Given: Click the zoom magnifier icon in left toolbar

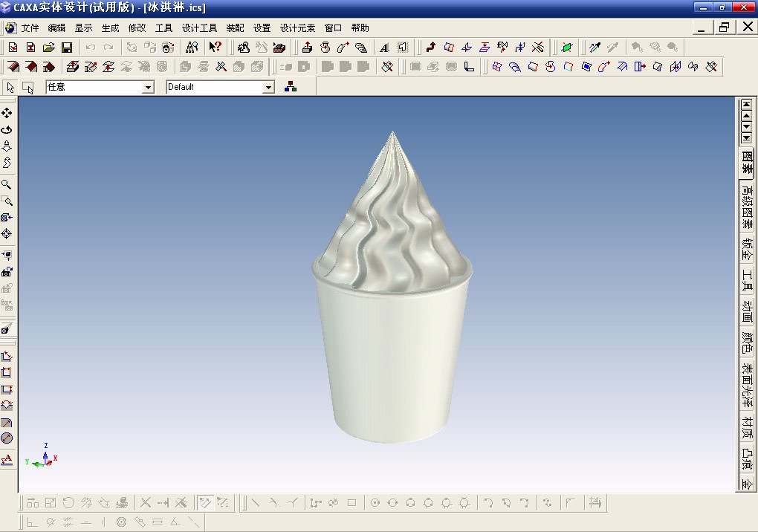Looking at the screenshot, I should tap(7, 184).
